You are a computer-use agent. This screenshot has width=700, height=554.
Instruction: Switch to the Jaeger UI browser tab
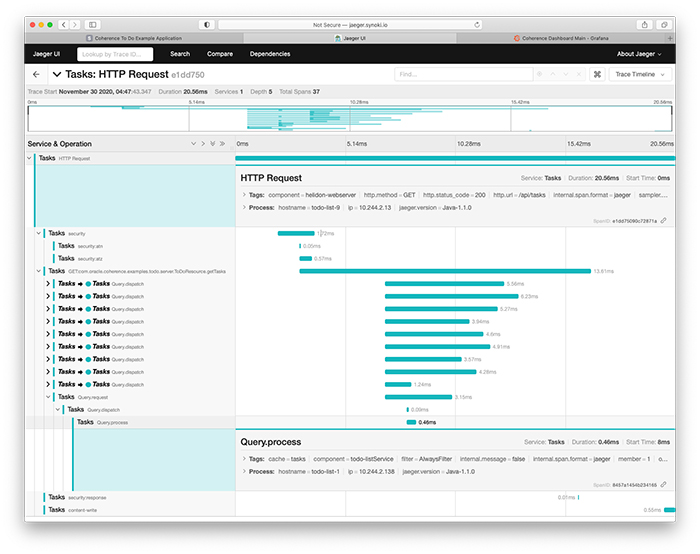tap(350, 38)
